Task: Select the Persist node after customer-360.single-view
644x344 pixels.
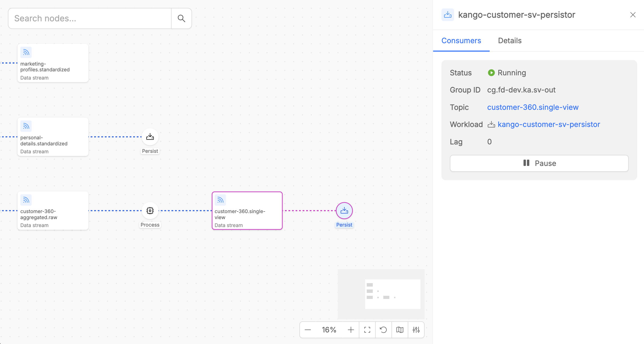Action: tap(344, 210)
